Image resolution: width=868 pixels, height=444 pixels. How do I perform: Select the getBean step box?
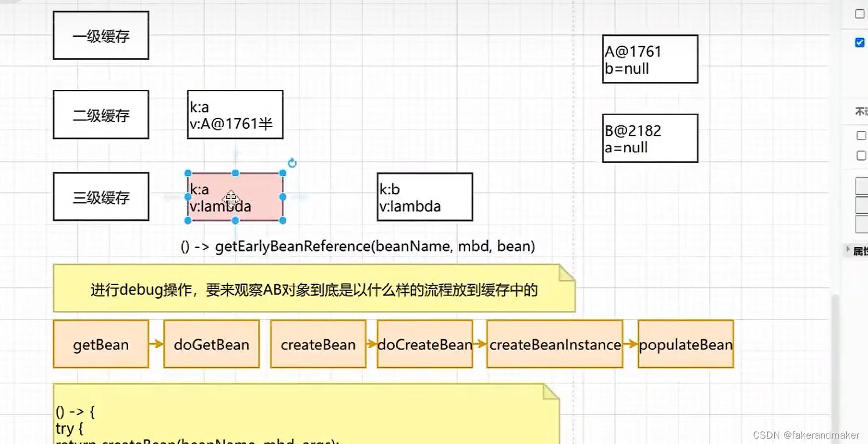pyautogui.click(x=101, y=344)
